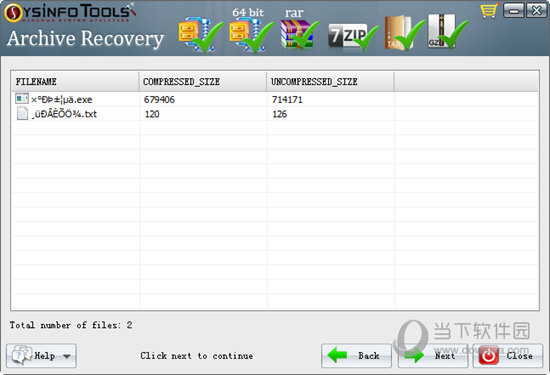Click the 7ZIP format icon
This screenshot has width=550, height=375.
coord(353,36)
